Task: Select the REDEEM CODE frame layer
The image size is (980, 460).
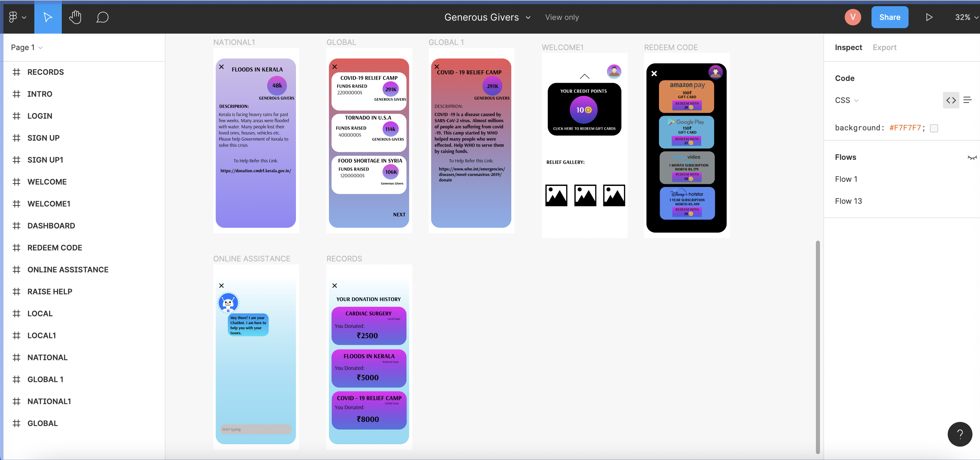Action: pos(54,248)
